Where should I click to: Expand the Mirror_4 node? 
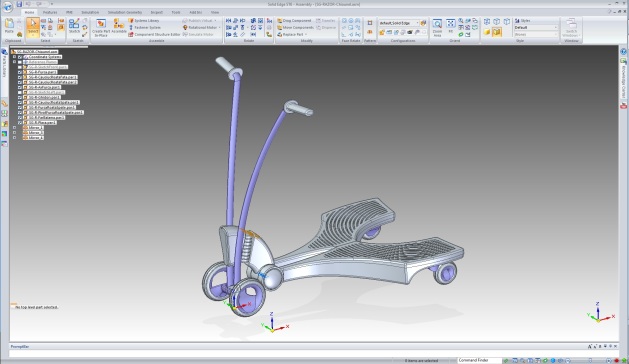point(14,138)
